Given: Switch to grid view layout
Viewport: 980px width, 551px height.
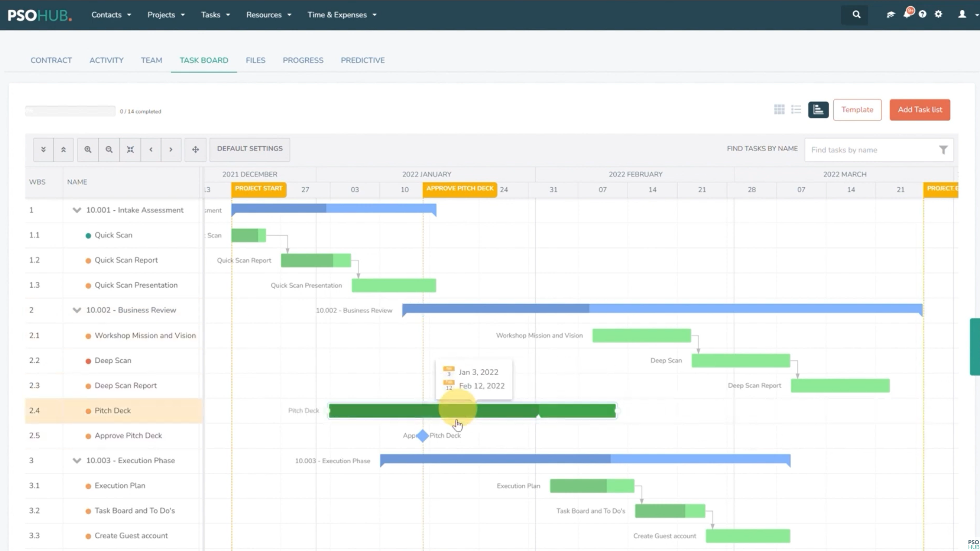Looking at the screenshot, I should click(x=779, y=110).
